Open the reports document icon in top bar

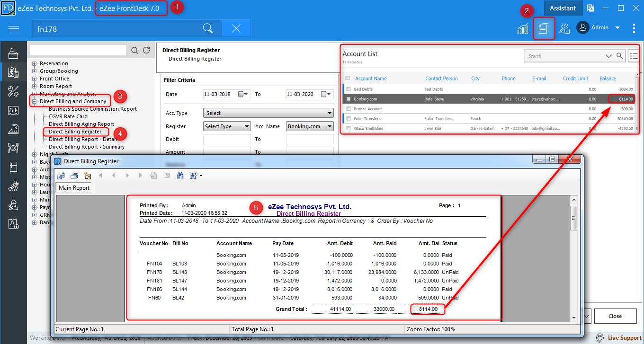(544, 28)
